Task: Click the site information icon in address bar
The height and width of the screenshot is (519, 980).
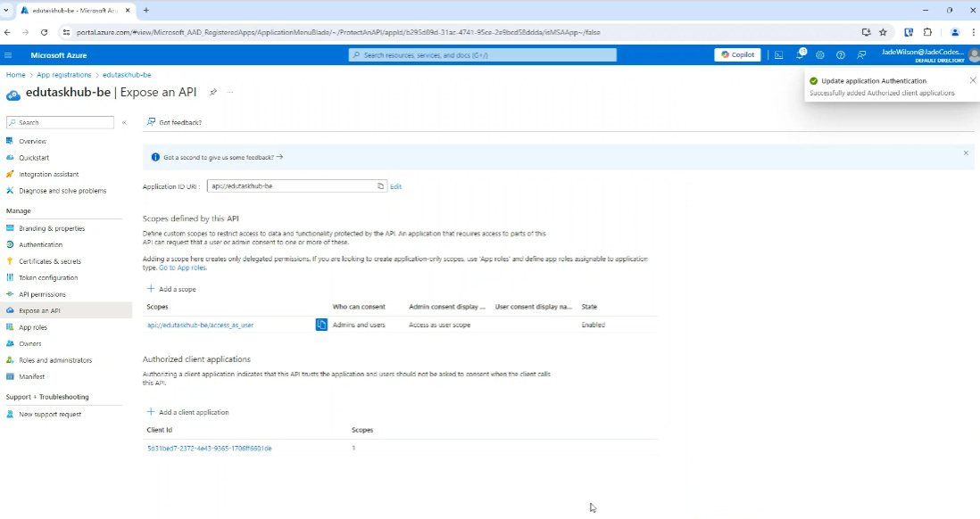Action: 66,32
